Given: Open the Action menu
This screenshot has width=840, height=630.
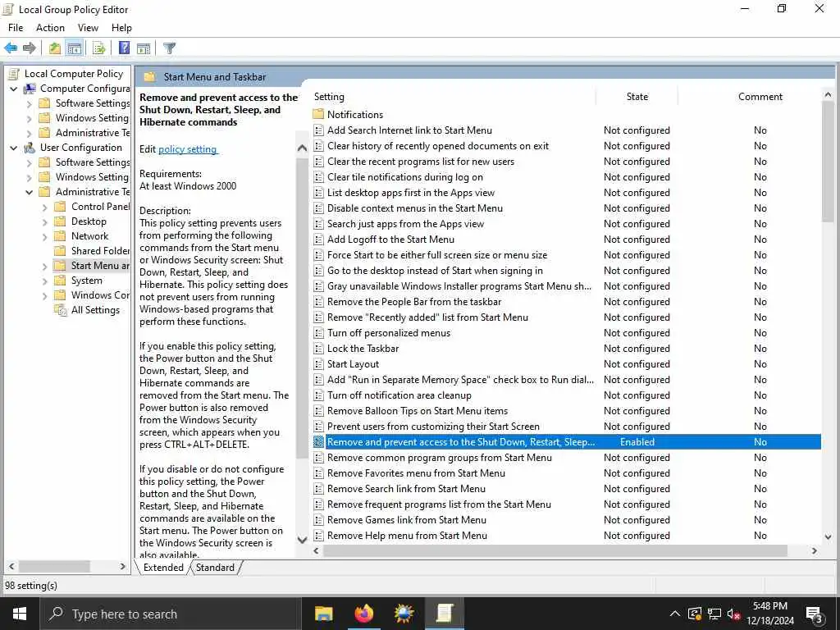Looking at the screenshot, I should tap(50, 28).
